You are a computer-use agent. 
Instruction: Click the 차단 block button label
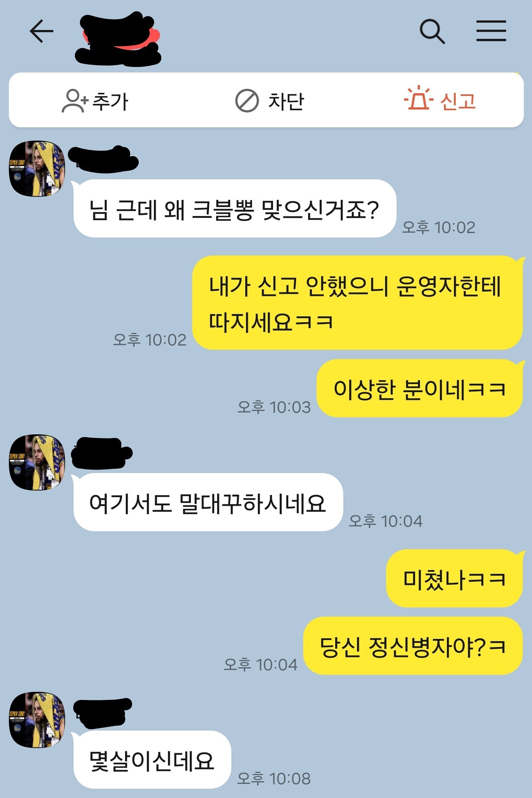tap(286, 101)
